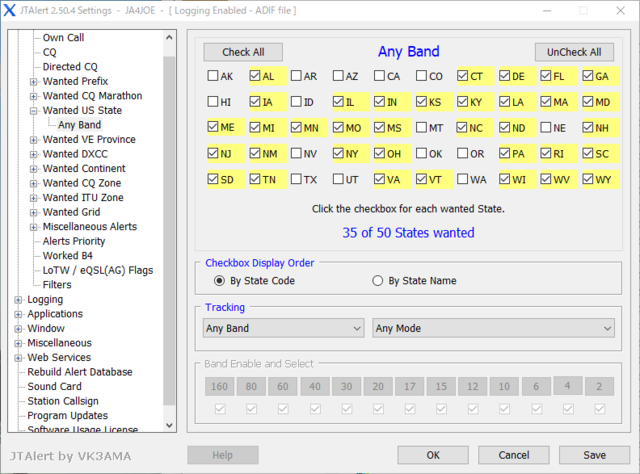Expand the Logging tree node

pyautogui.click(x=18, y=300)
